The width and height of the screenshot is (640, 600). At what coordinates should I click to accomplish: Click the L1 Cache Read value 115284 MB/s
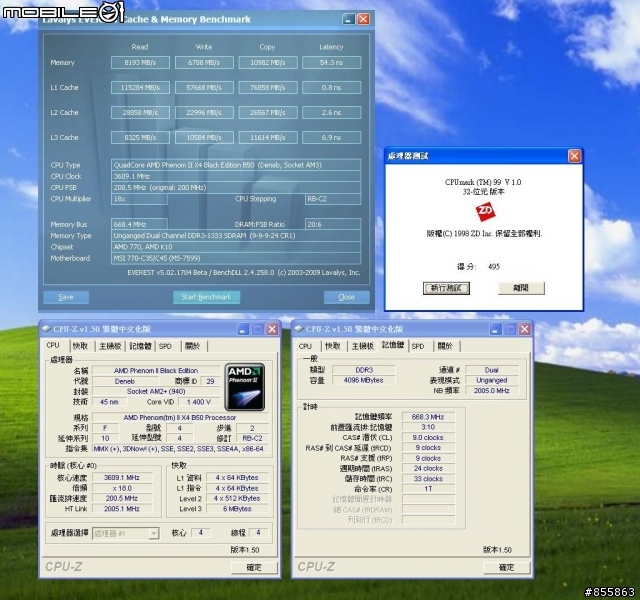[140, 87]
